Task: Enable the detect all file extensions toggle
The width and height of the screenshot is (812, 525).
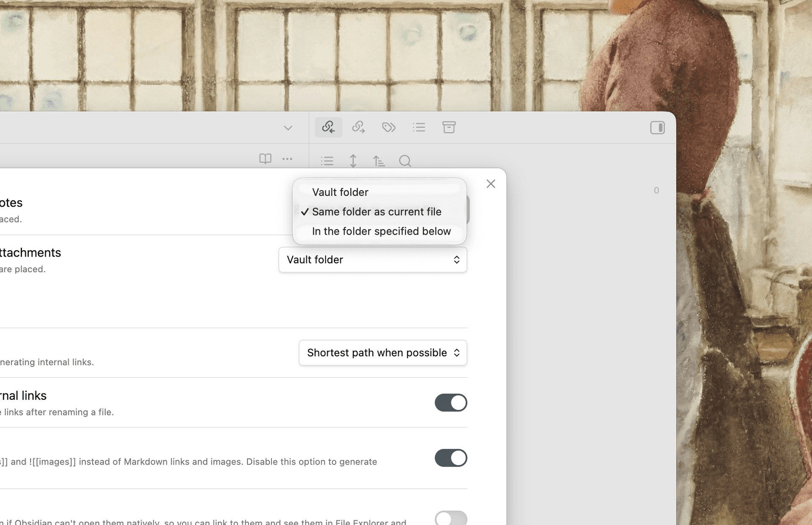Action: (451, 518)
